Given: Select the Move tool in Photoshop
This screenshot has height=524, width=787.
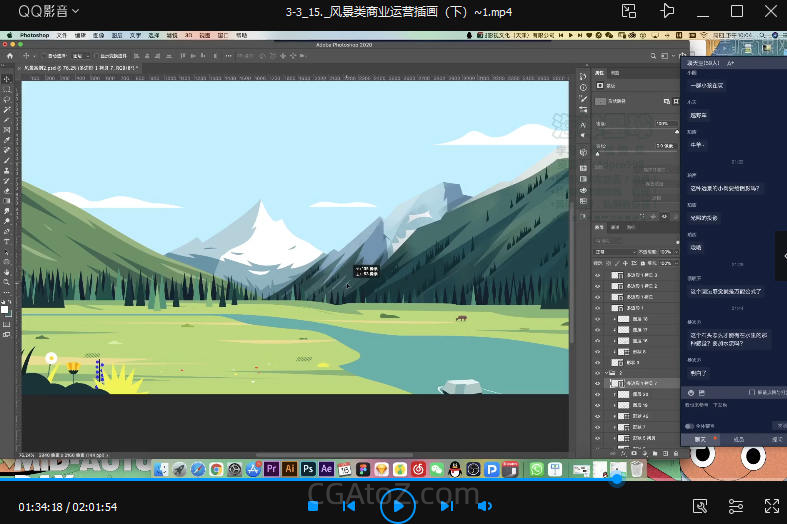Looking at the screenshot, I should click(7, 78).
